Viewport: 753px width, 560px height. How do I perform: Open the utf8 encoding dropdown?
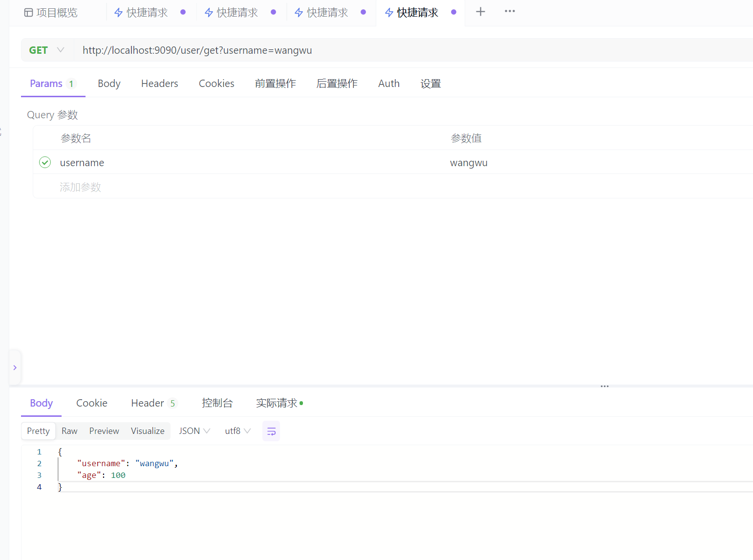[237, 431]
